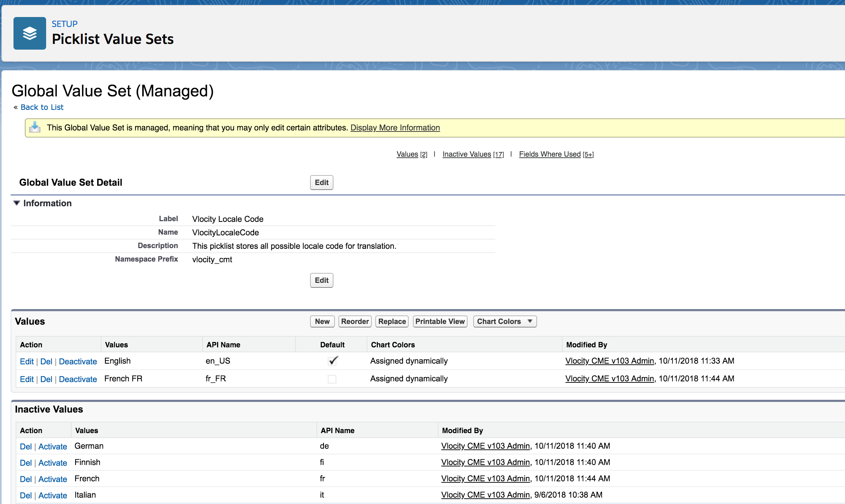
Task: Jump to Inactive Values [17] link
Action: tap(473, 154)
